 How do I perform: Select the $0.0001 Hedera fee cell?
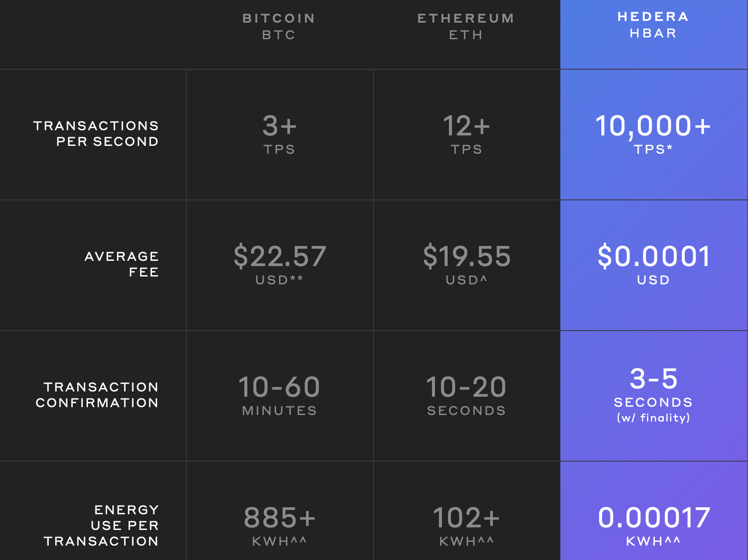coord(654,264)
